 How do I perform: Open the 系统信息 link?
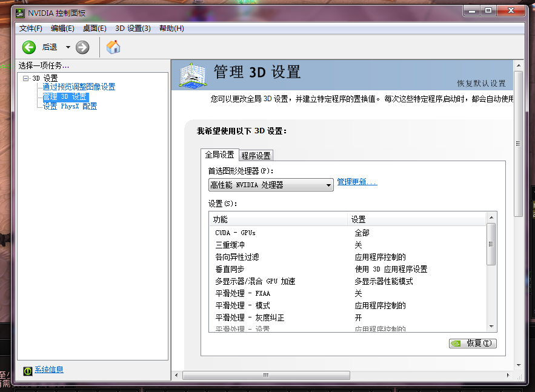click(49, 370)
